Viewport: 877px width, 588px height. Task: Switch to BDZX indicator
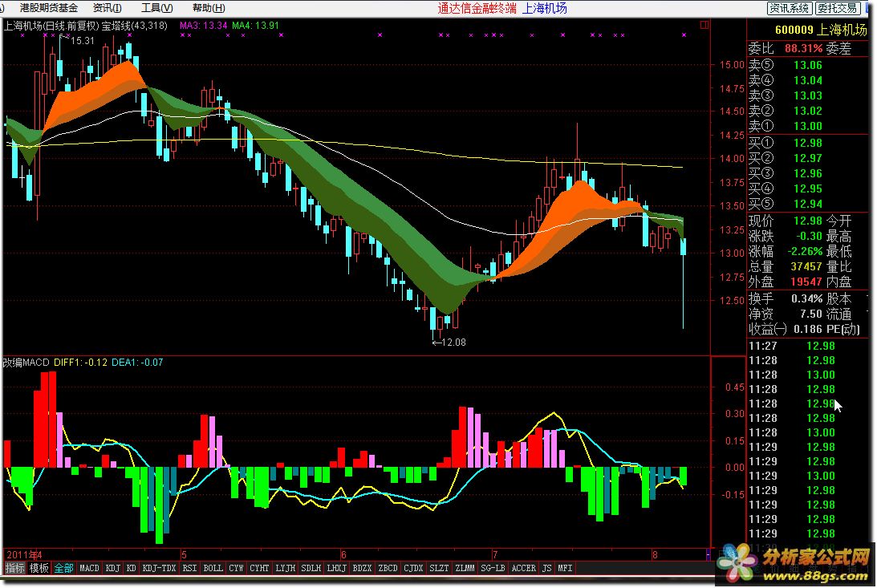tap(363, 568)
